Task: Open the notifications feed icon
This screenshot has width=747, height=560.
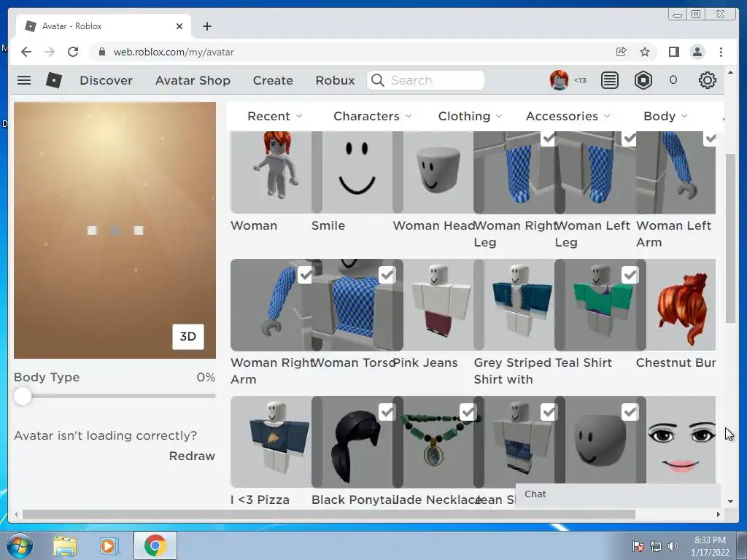Action: [609, 80]
